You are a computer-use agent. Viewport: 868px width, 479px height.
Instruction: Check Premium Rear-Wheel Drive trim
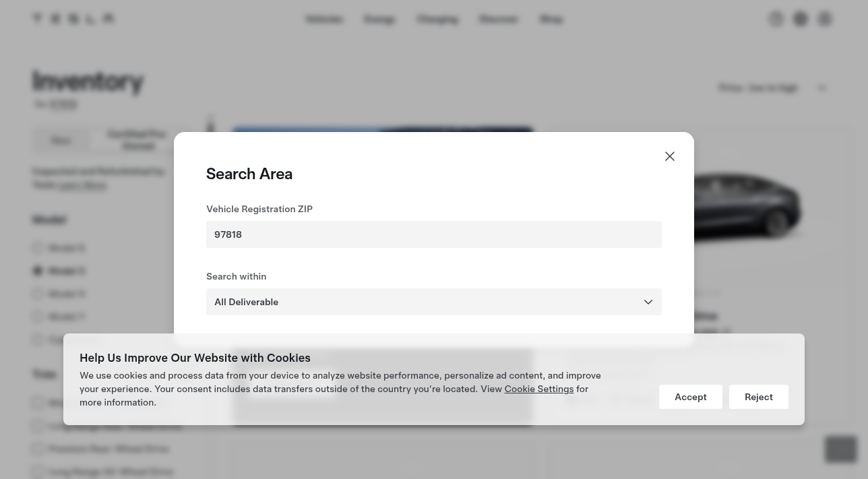click(38, 449)
